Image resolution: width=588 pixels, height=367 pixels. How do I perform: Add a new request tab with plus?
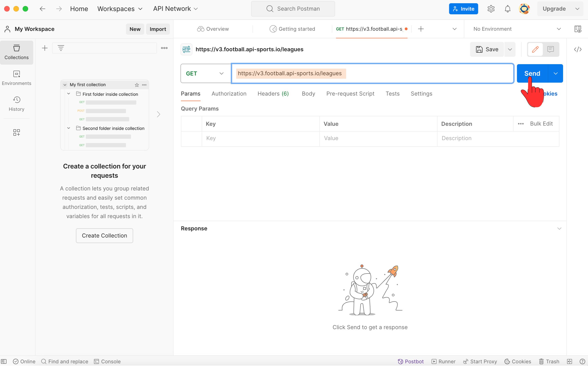[x=421, y=29]
